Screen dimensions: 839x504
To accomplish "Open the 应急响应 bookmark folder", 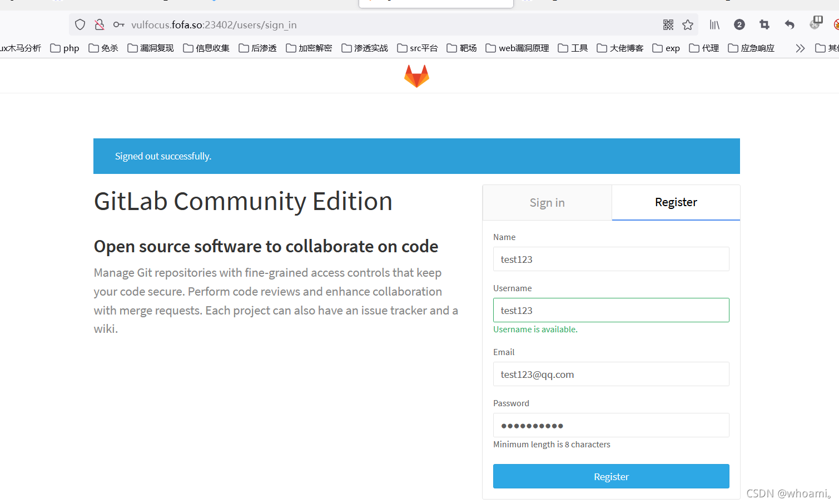I will pos(751,48).
